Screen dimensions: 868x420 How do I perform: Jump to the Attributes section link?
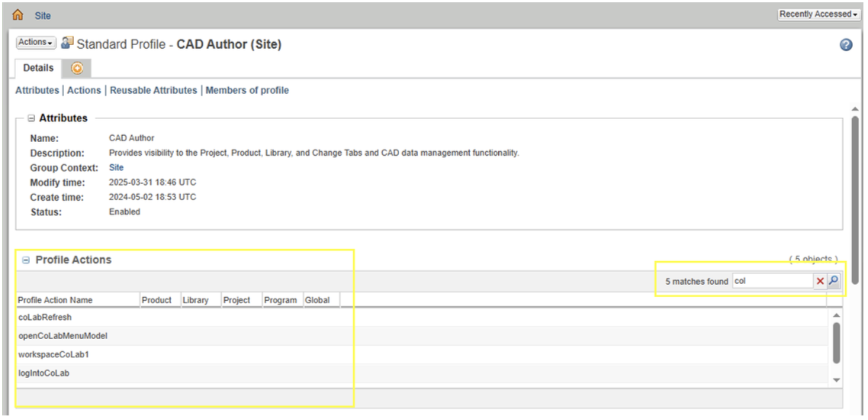pos(37,90)
